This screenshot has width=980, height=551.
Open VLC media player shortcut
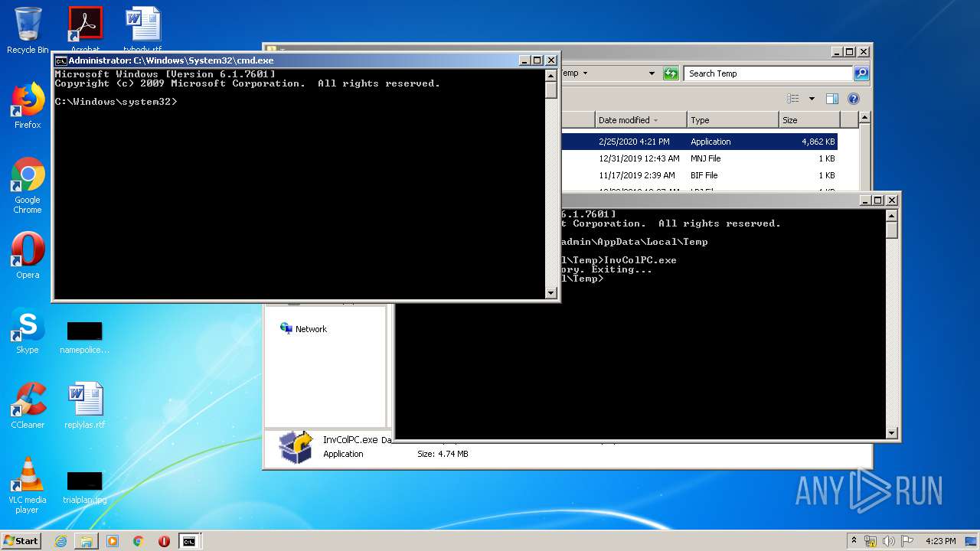(28, 485)
